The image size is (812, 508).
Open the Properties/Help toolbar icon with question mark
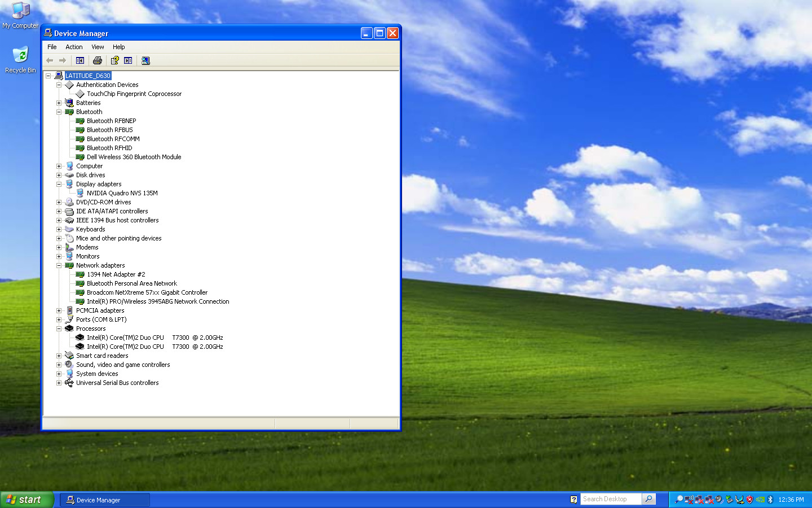[x=114, y=60]
